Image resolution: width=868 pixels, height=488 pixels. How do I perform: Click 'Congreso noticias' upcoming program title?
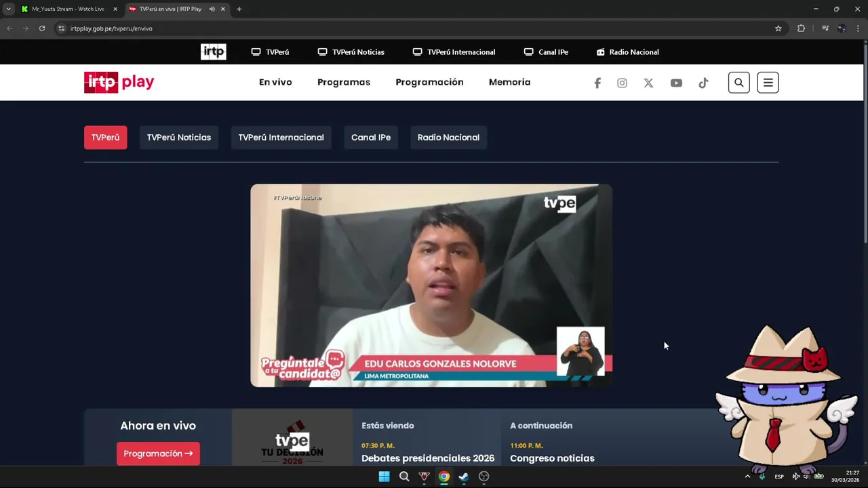coord(552,458)
